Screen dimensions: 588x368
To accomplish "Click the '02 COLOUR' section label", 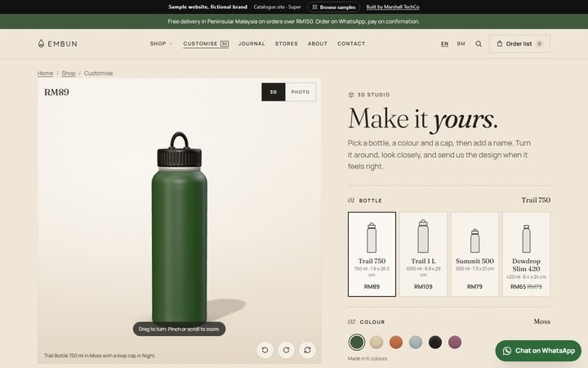I will (x=367, y=322).
